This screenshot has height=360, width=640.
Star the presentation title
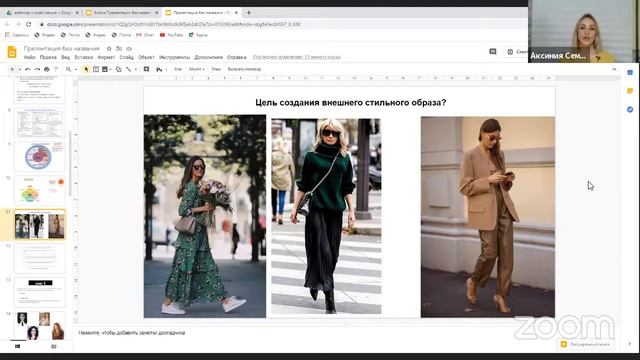109,49
